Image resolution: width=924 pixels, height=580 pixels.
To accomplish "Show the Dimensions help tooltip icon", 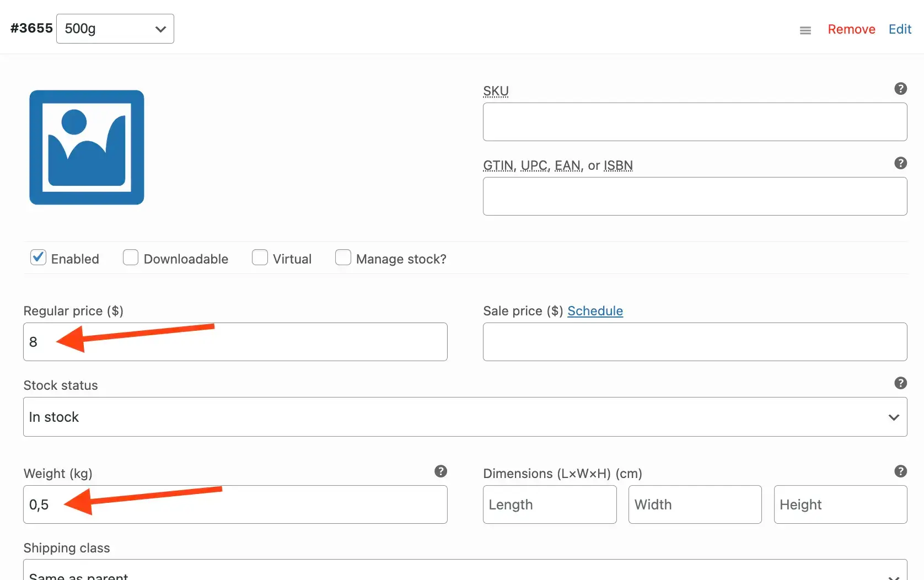I will (900, 471).
